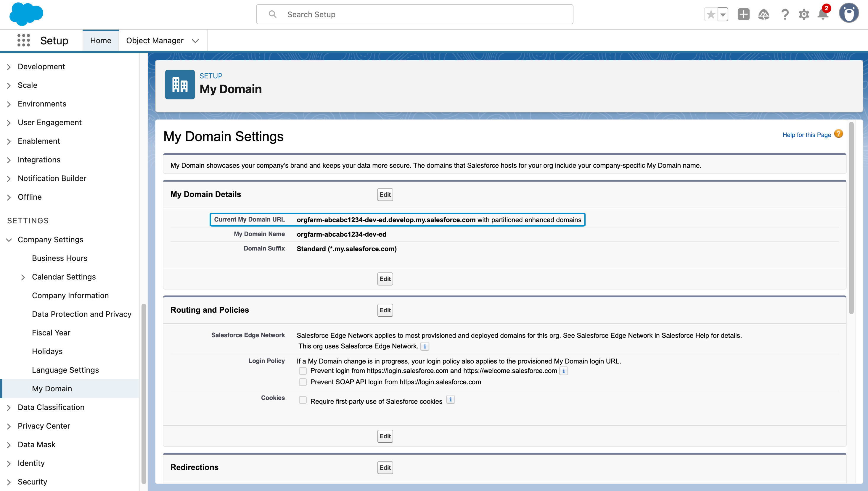This screenshot has height=491, width=868.
Task: Expand the Calendar Settings subsection
Action: pyautogui.click(x=23, y=277)
